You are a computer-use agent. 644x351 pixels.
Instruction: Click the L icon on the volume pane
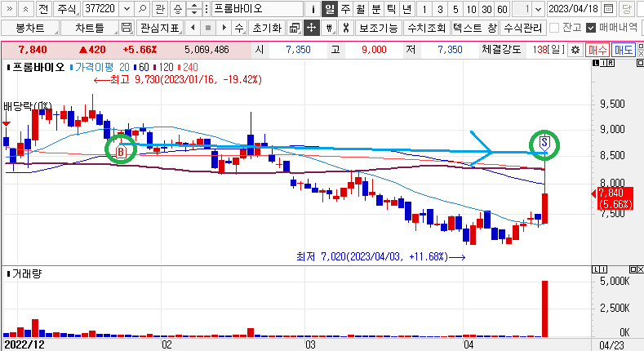pos(596,269)
